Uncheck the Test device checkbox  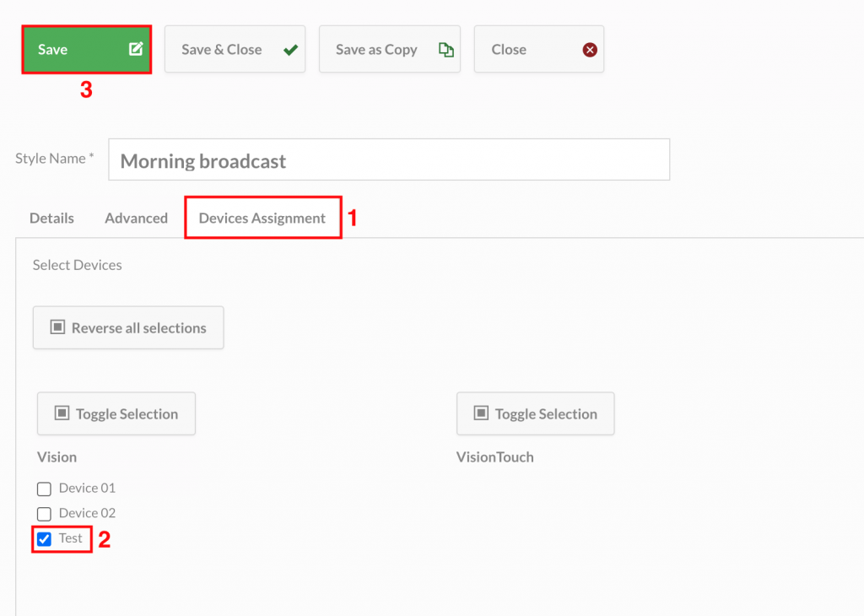(x=44, y=539)
